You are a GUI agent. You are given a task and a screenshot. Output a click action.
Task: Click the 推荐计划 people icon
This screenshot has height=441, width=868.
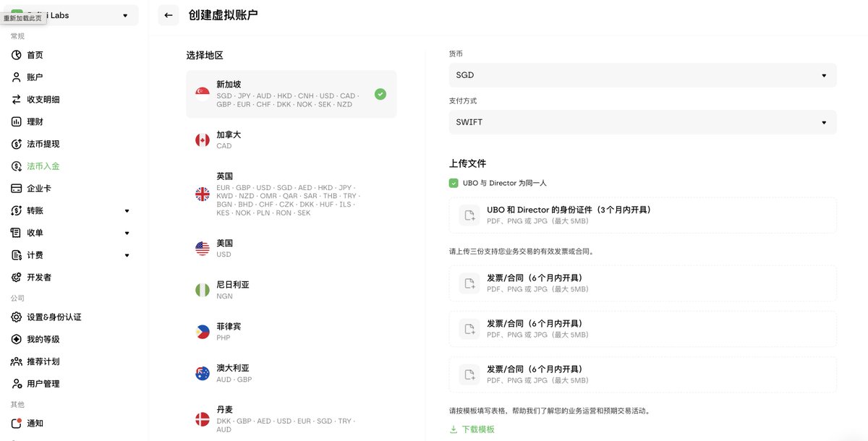17,361
